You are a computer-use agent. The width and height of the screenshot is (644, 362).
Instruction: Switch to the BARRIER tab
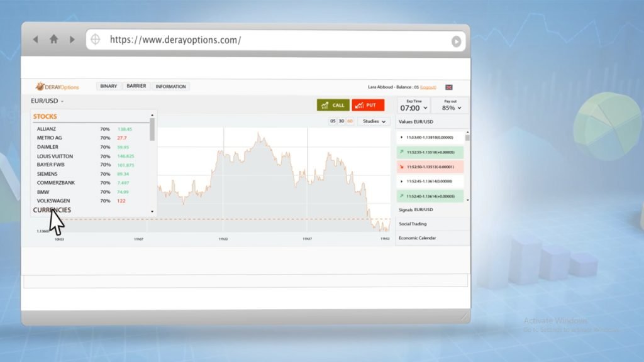[x=136, y=86]
